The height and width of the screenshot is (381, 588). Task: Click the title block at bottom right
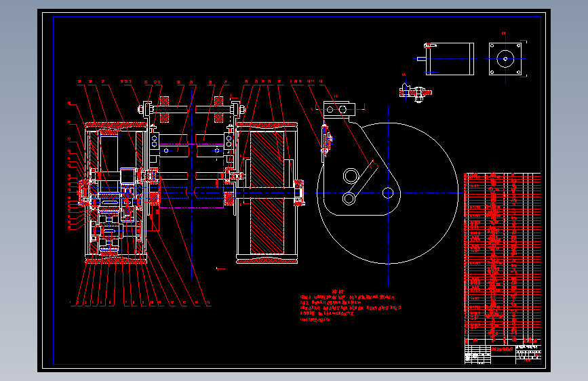point(503,355)
